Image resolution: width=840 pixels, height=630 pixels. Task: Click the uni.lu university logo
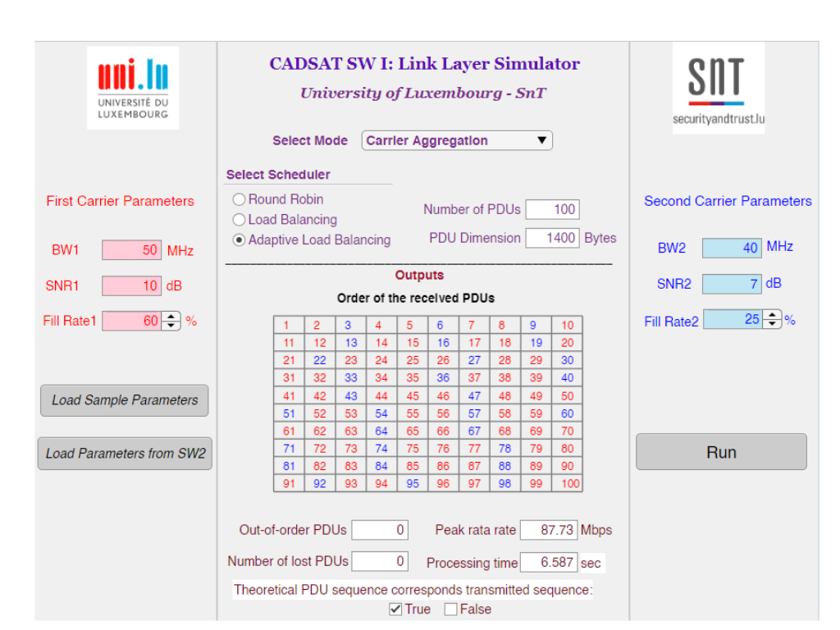click(133, 88)
